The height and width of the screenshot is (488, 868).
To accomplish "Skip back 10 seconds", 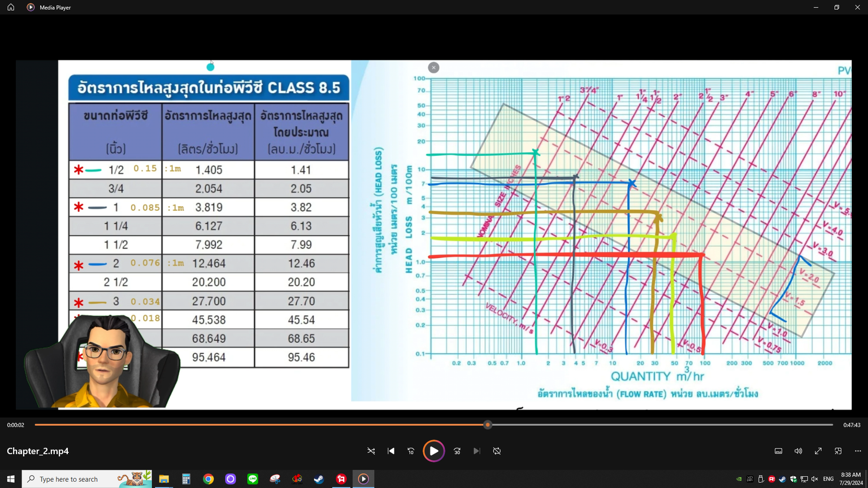I will pyautogui.click(x=411, y=451).
